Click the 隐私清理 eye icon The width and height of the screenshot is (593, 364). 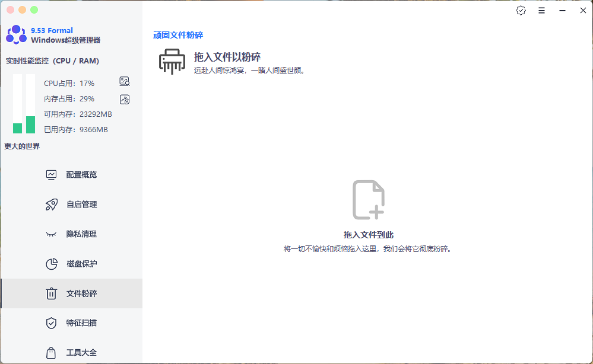[x=50, y=234]
